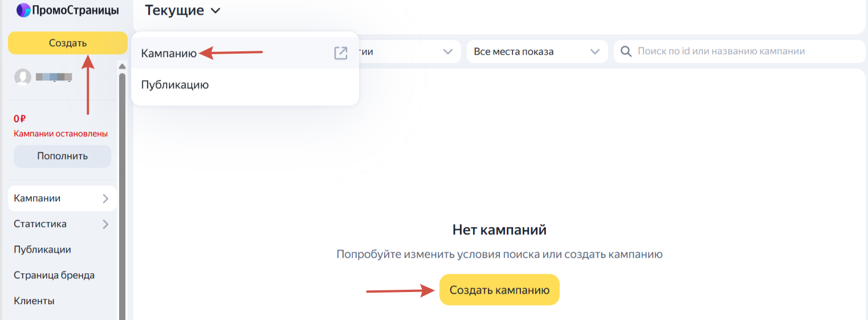Viewport: 868px width, 320px height.
Task: Open Публикации in the sidebar
Action: tap(42, 250)
